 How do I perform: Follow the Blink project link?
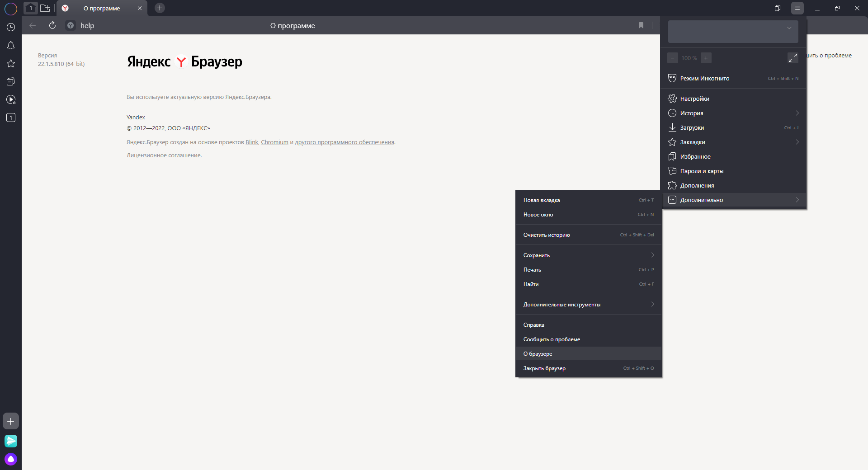(252, 142)
